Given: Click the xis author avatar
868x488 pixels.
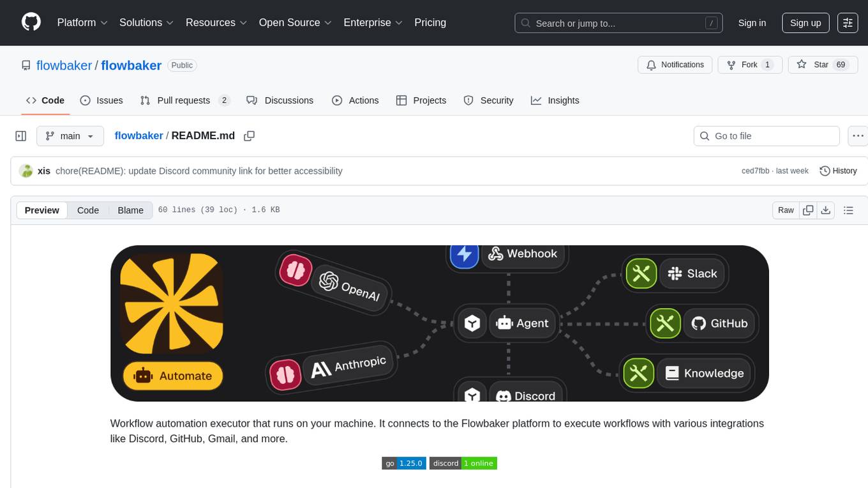Looking at the screenshot, I should 26,171.
